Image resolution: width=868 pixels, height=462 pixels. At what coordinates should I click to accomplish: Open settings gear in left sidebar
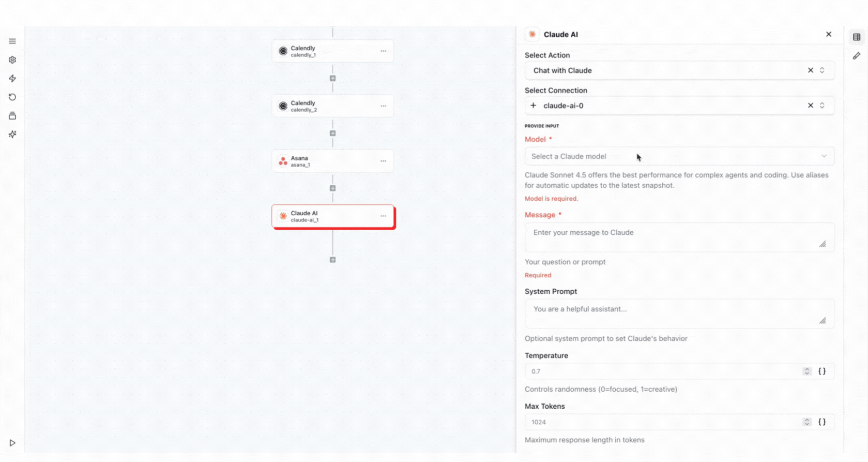12,60
